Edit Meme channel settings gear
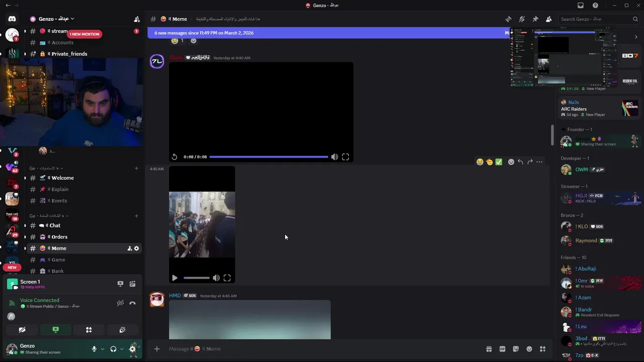Screen dimensions: 644x362 136,248
